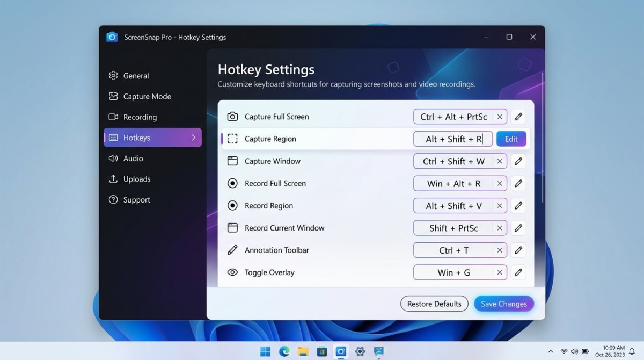This screenshot has width=644, height=360.
Task: Click the window icon beside Capture Window
Action: (x=232, y=161)
